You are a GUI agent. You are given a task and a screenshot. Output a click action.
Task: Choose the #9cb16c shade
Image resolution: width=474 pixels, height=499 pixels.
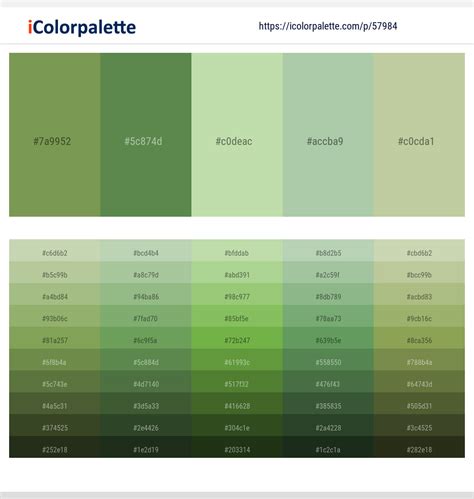click(419, 316)
